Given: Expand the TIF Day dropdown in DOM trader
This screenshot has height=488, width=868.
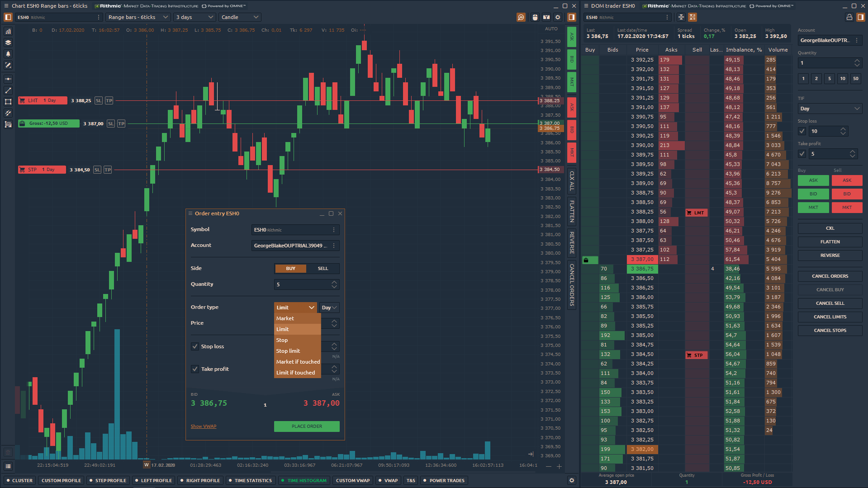Looking at the screenshot, I should pyautogui.click(x=830, y=108).
